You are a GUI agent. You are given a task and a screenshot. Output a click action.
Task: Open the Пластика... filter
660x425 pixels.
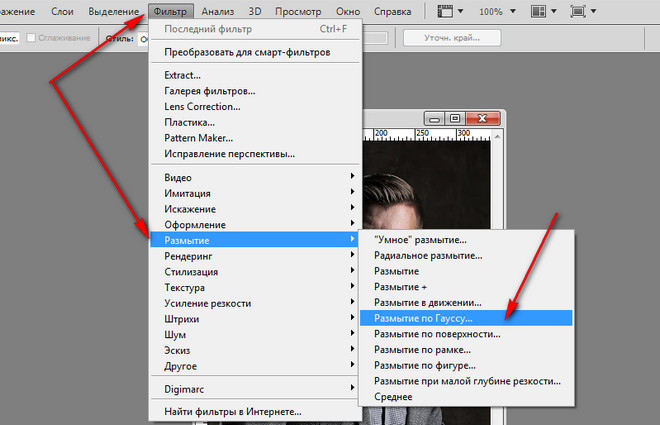tap(255, 122)
